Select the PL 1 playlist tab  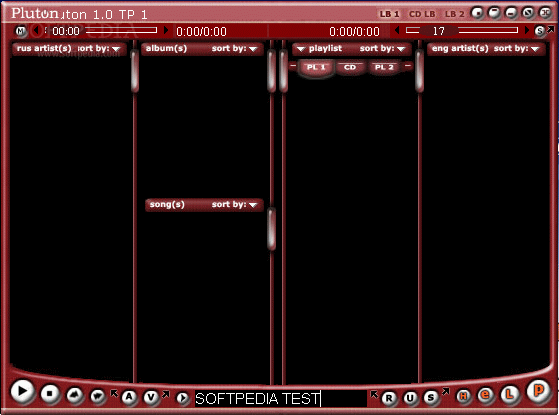pyautogui.click(x=316, y=67)
